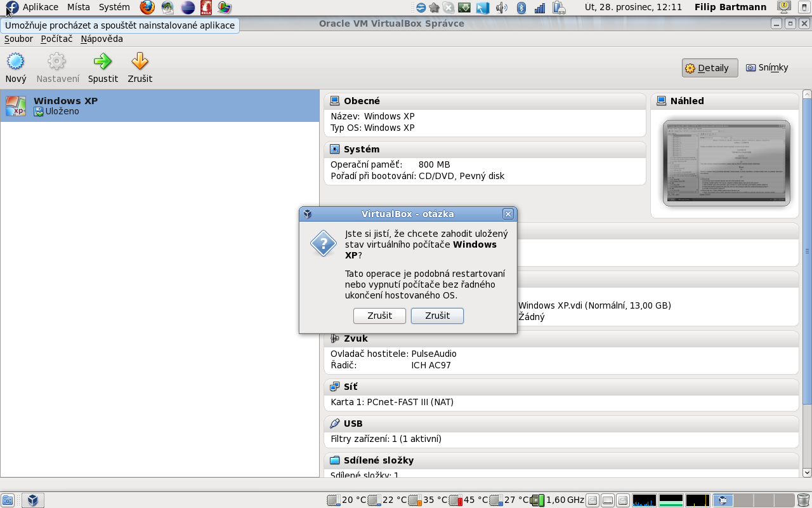
Task: Open the Systém panel menu
Action: (114, 8)
